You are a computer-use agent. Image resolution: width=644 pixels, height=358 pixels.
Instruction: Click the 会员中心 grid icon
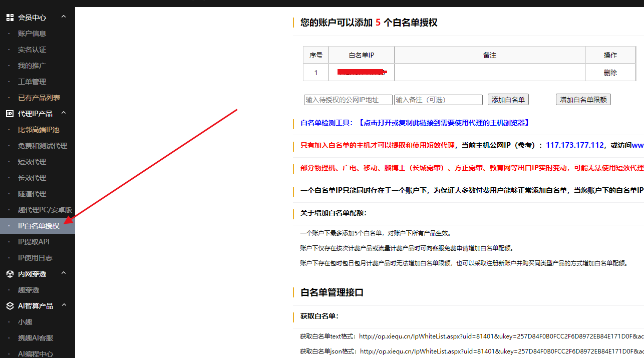pyautogui.click(x=10, y=17)
